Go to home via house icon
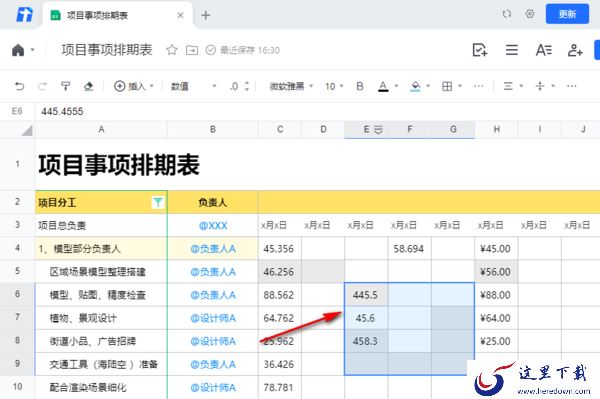This screenshot has height=399, width=600. (18, 50)
